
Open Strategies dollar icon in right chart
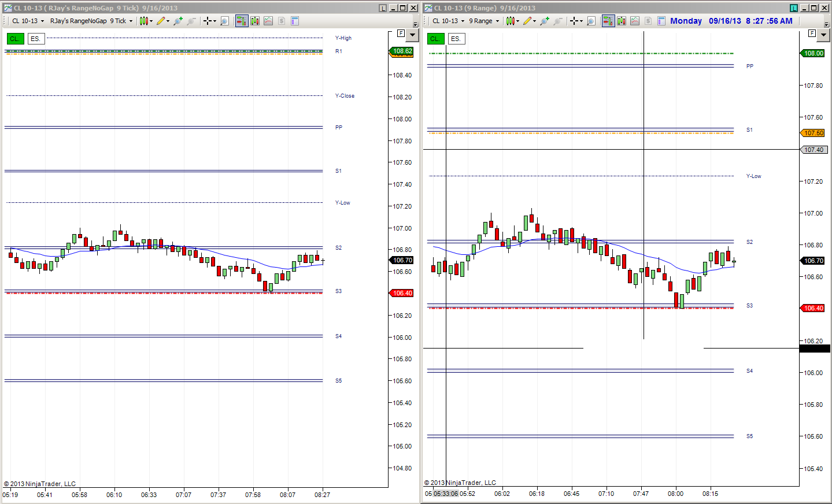[648, 21]
